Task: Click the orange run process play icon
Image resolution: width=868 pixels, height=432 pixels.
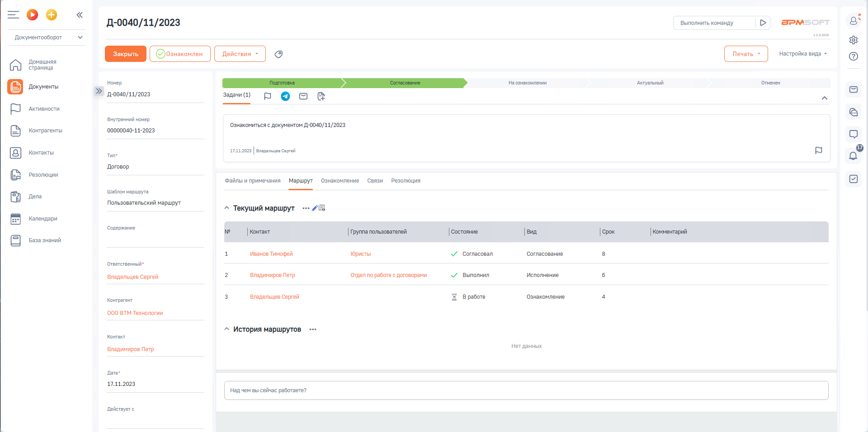Action: 32,15
